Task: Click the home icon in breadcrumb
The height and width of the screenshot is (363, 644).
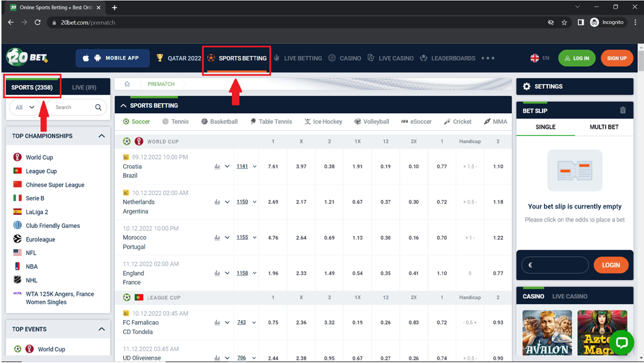Action: pyautogui.click(x=127, y=84)
